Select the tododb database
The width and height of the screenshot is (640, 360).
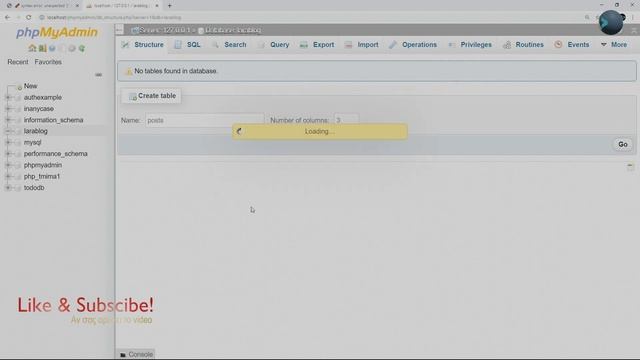click(x=34, y=188)
